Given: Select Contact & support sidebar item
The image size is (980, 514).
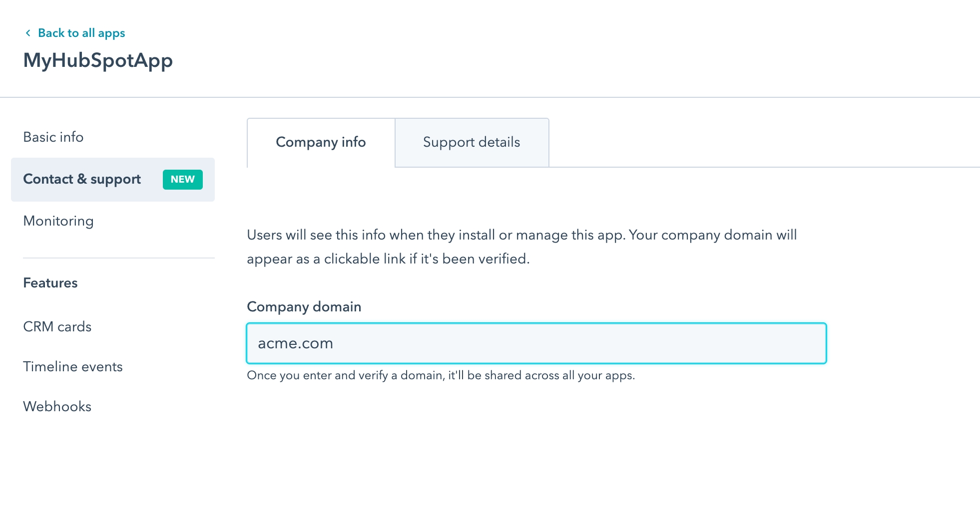Looking at the screenshot, I should [x=82, y=179].
